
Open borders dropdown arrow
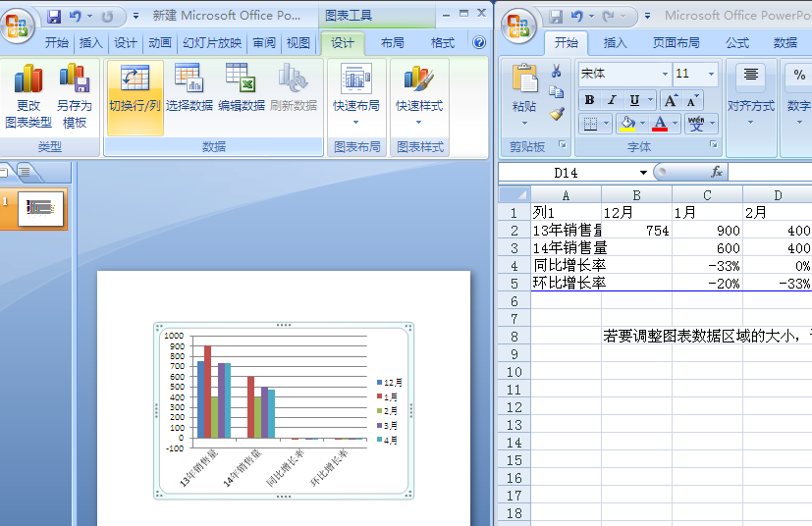[606, 124]
